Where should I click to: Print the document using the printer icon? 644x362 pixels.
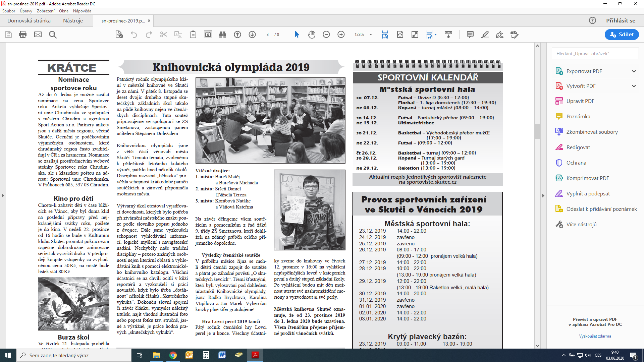(x=23, y=35)
